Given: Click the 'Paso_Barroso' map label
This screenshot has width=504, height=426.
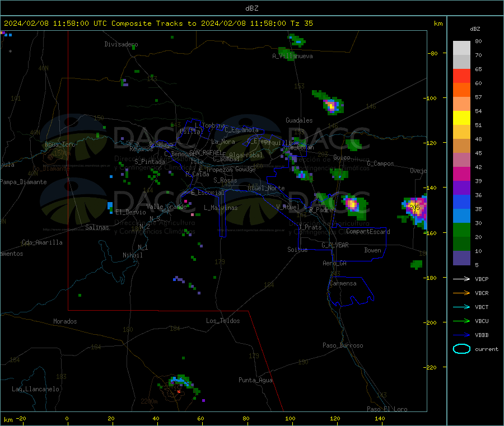Looking at the screenshot, I should [343, 345].
